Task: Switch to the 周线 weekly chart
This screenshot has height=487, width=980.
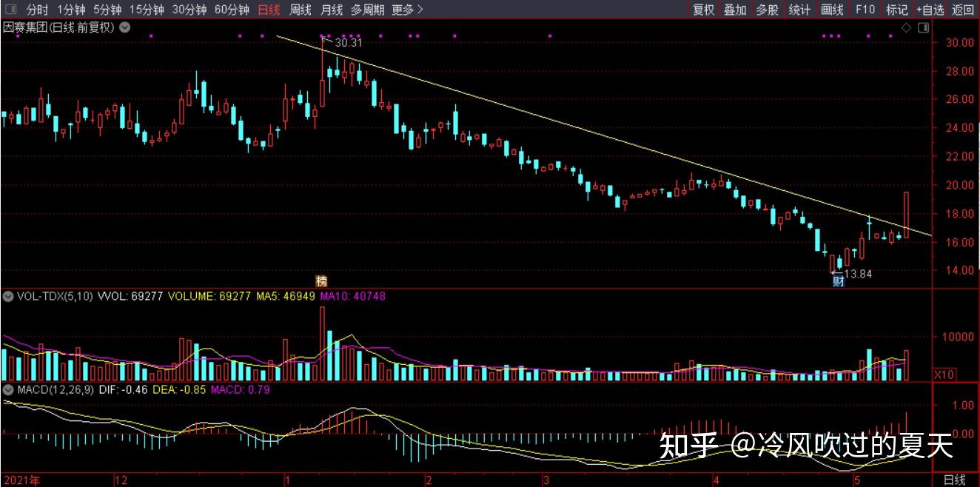Action: [301, 10]
